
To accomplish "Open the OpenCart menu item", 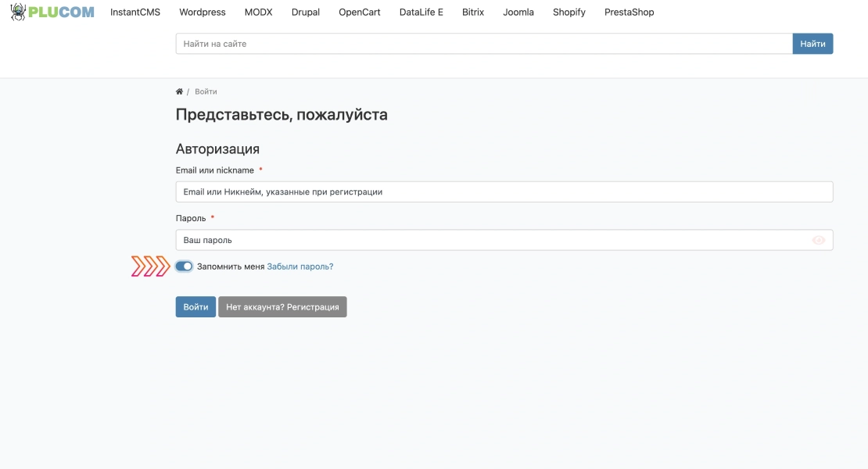I will [x=359, y=13].
